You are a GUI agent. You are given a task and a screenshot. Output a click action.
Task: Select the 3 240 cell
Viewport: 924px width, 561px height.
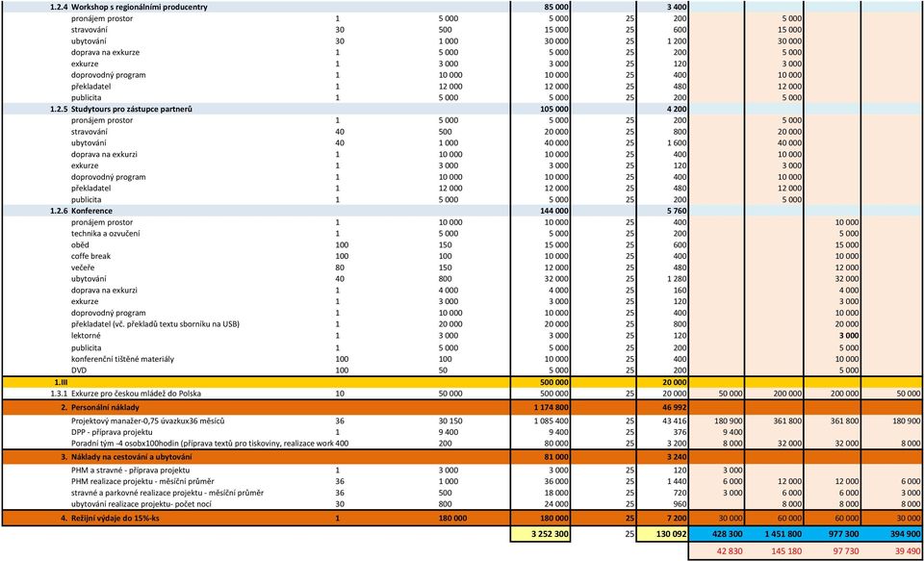(x=675, y=457)
